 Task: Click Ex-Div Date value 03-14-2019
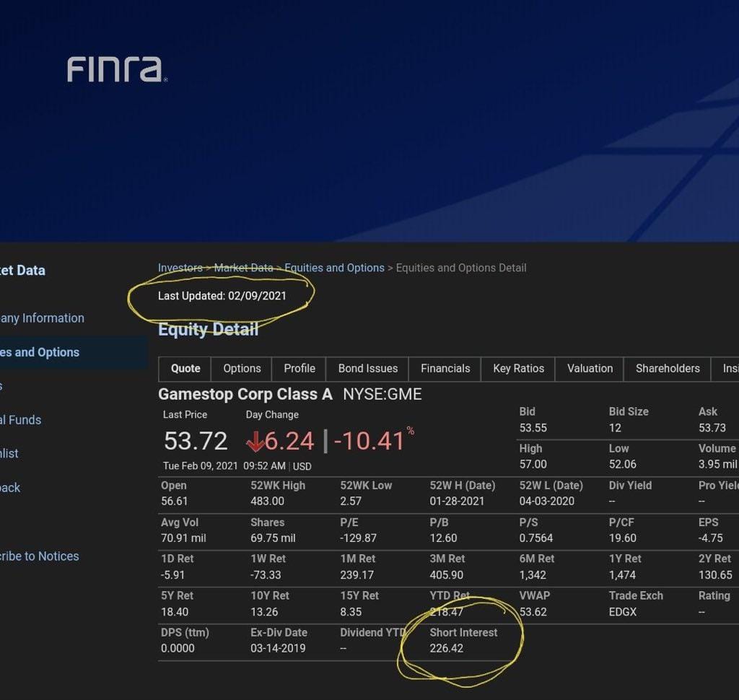pyautogui.click(x=278, y=648)
